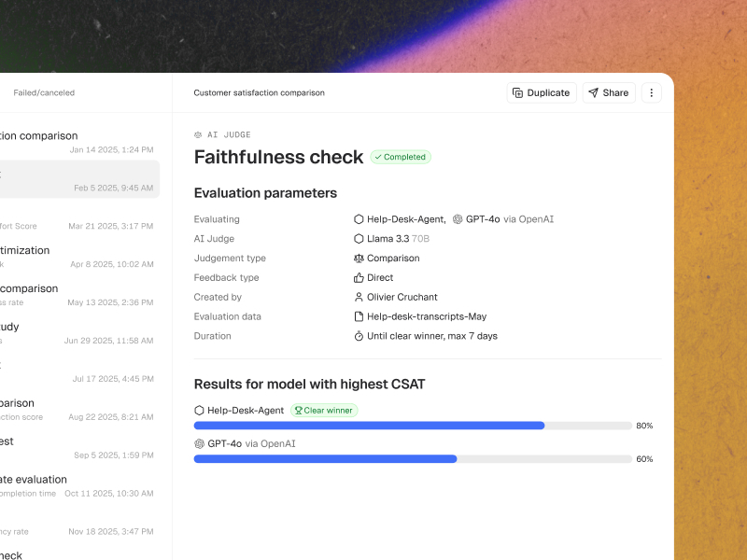Click the Help-Desk-Agent icon in results section

(199, 411)
